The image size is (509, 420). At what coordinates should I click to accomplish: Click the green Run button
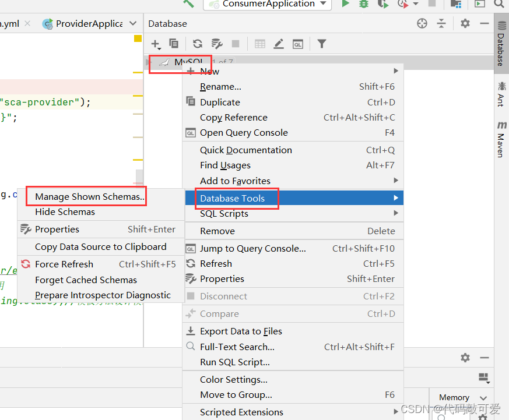(345, 3)
